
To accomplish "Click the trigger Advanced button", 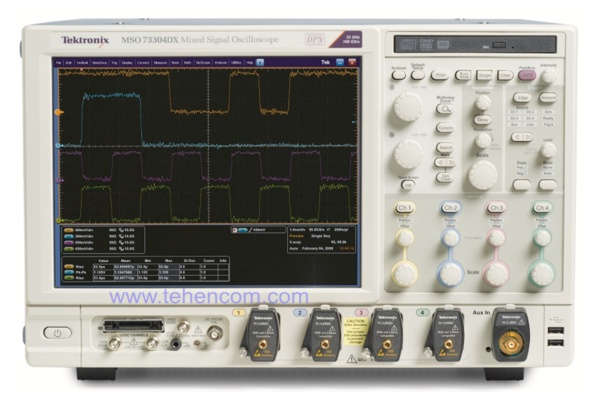I will click(x=548, y=98).
